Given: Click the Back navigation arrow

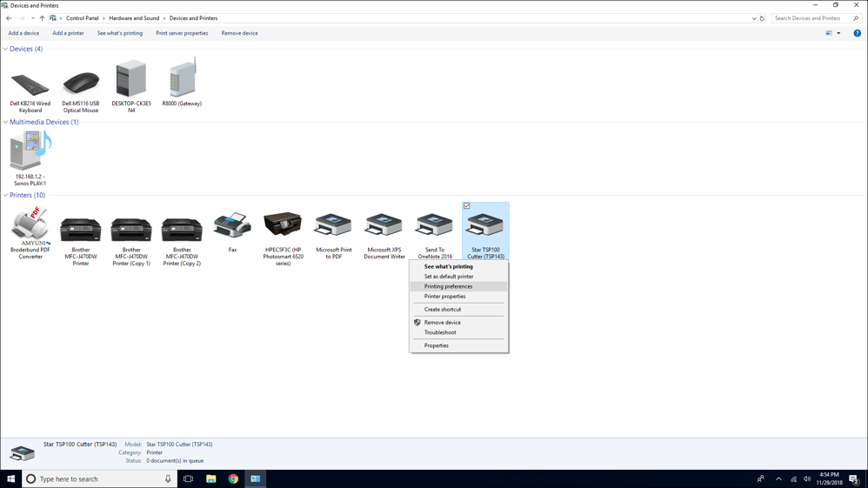Looking at the screenshot, I should [x=9, y=18].
